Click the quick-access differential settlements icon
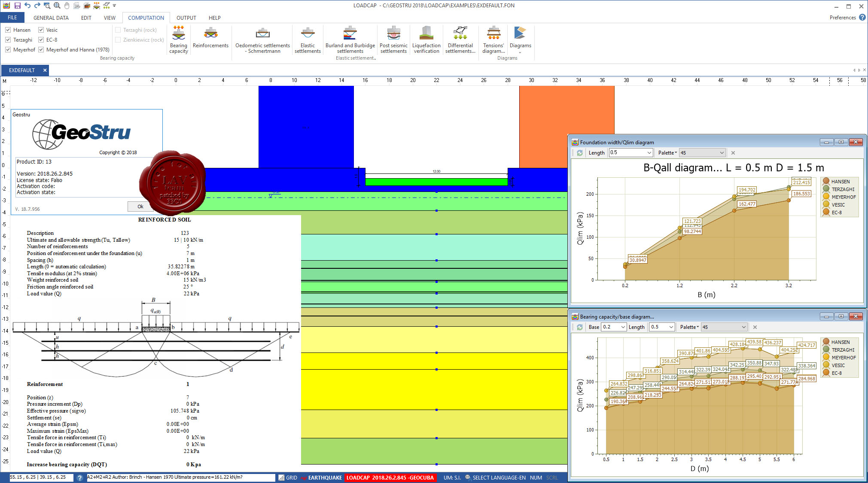This screenshot has height=483, width=868. click(x=106, y=6)
